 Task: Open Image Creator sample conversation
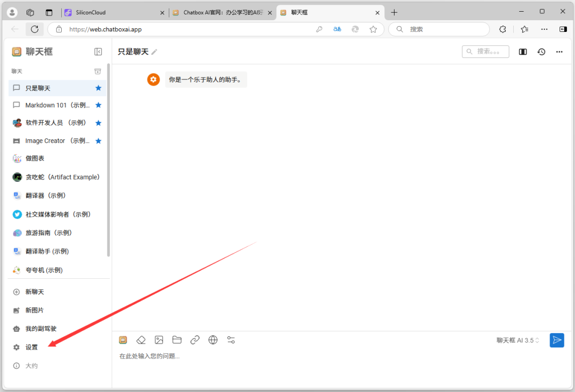click(57, 140)
